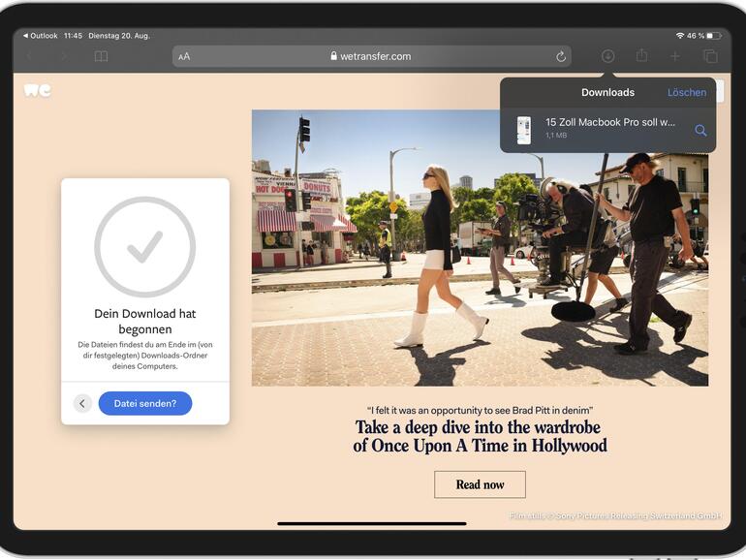Tap the Safari back arrow
Viewport: 746px width, 560px height.
tap(29, 56)
